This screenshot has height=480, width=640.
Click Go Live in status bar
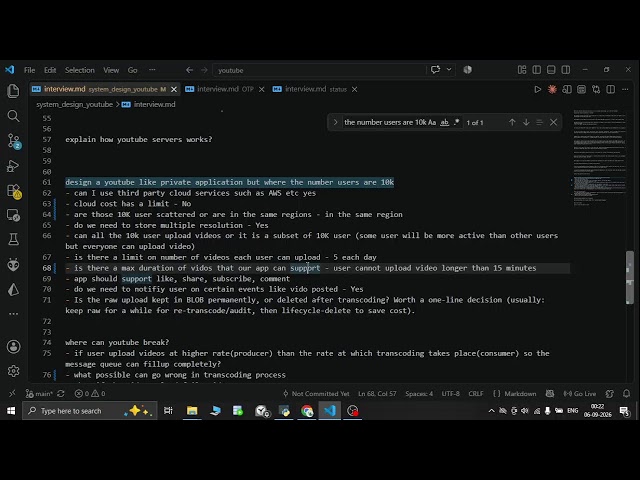[x=580, y=393]
